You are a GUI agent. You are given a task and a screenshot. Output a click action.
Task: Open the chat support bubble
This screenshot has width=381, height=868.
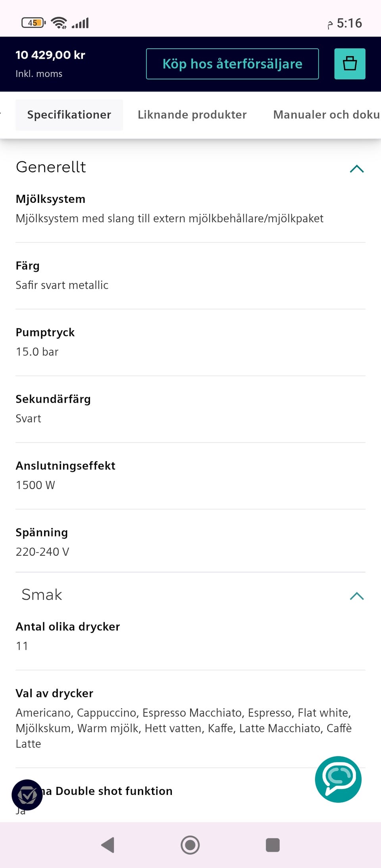(x=338, y=779)
